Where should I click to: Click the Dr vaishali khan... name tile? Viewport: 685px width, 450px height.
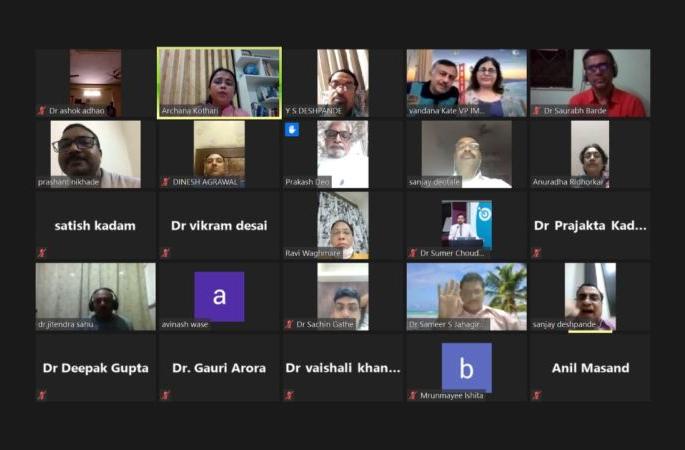343,368
